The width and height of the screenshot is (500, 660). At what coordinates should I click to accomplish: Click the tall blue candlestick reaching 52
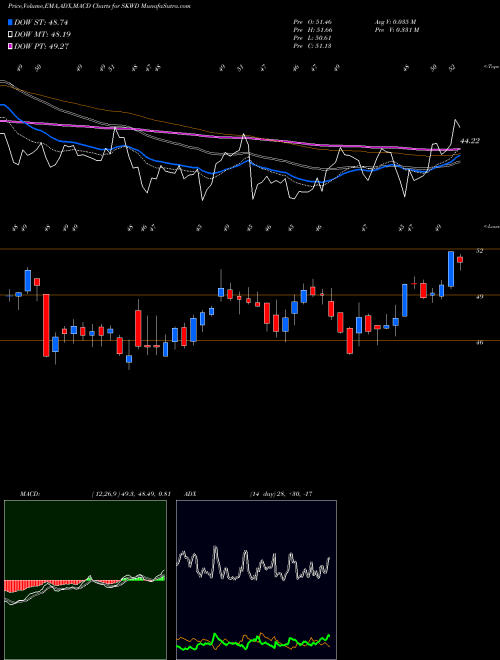[451, 269]
